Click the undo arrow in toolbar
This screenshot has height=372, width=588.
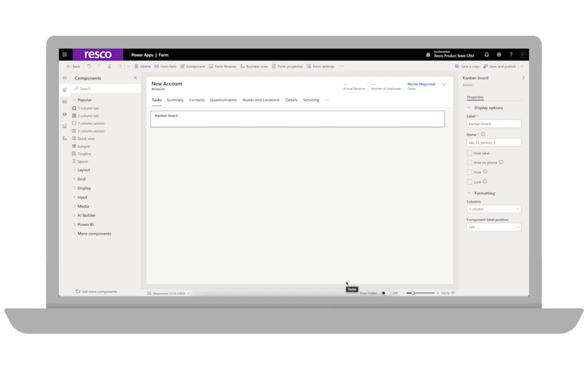coord(89,66)
